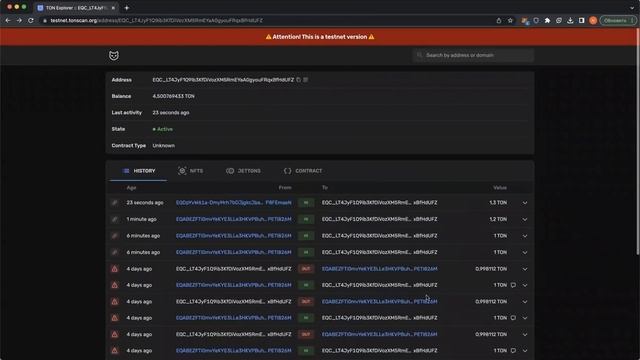This screenshot has height=360, width=640.
Task: Click the From column header
Action: (285, 188)
